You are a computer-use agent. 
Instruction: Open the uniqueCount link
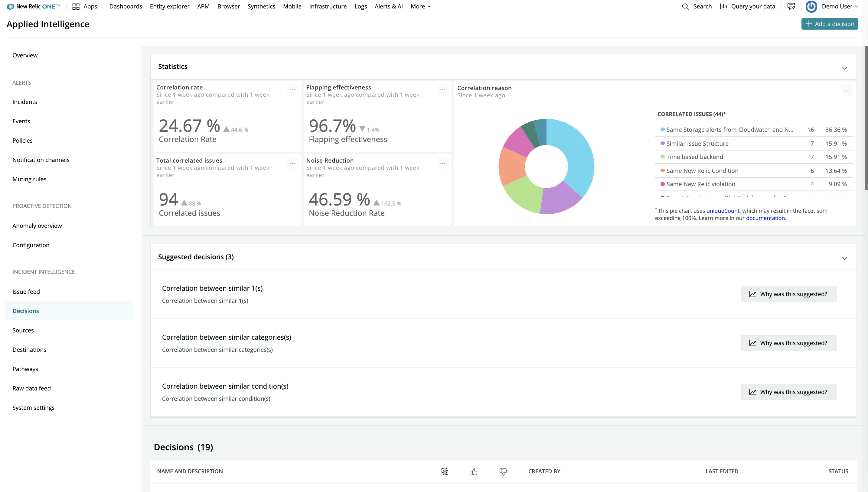[723, 211]
